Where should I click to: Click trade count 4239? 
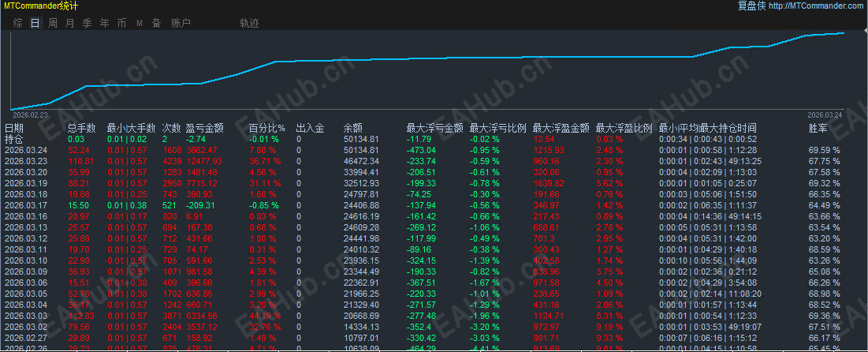click(x=171, y=161)
